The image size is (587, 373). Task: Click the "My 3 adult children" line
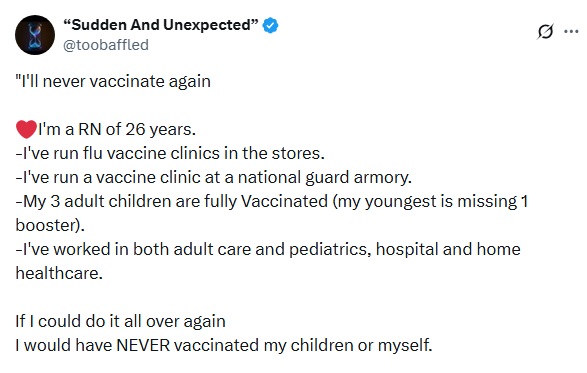click(272, 201)
